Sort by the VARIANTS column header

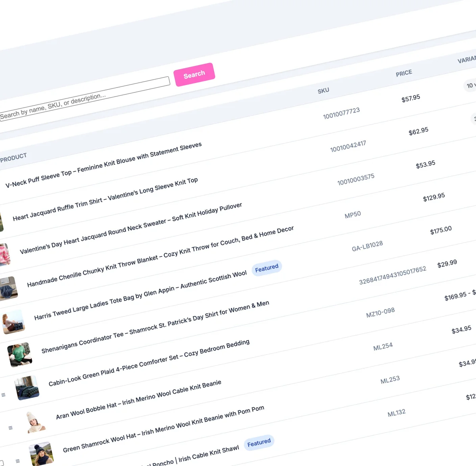coord(467,59)
